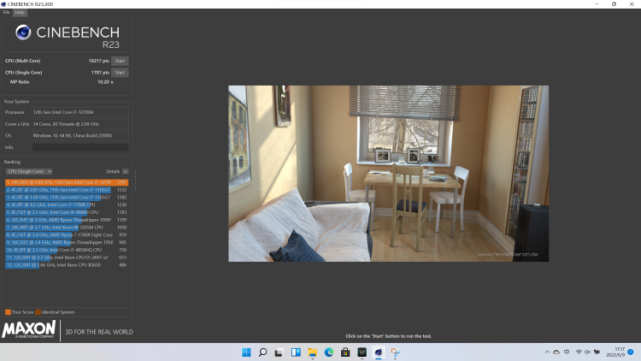Click the battery tray icon
This screenshot has width=641, height=361.
[597, 352]
